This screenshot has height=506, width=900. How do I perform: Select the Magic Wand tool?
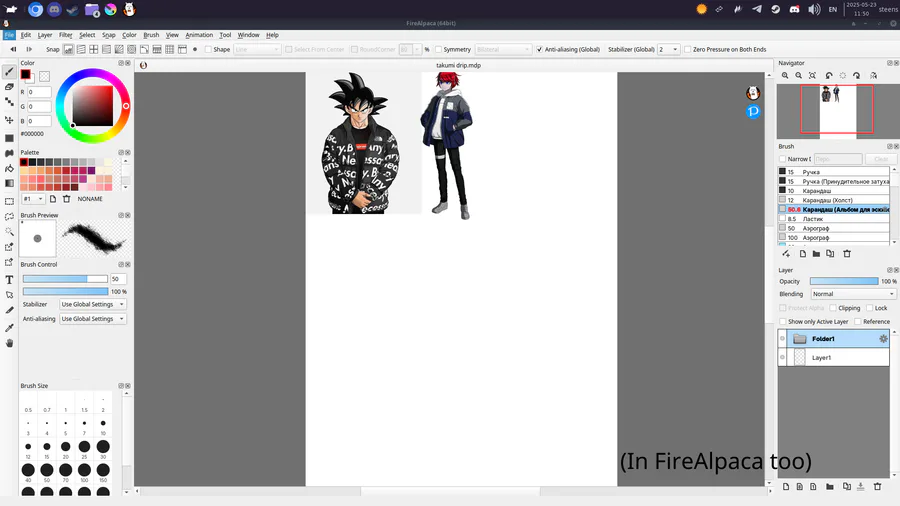pyautogui.click(x=9, y=232)
